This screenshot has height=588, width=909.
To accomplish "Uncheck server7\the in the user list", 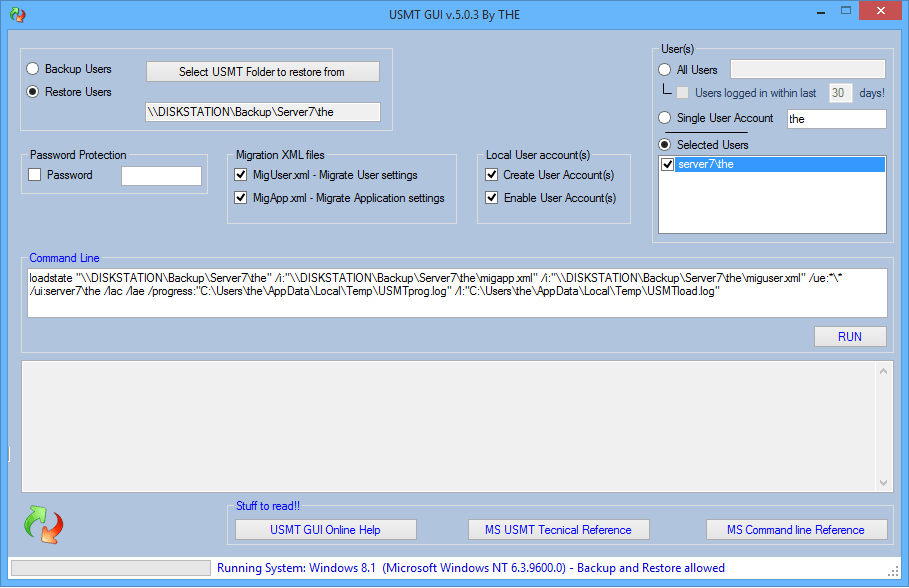I will coord(666,164).
